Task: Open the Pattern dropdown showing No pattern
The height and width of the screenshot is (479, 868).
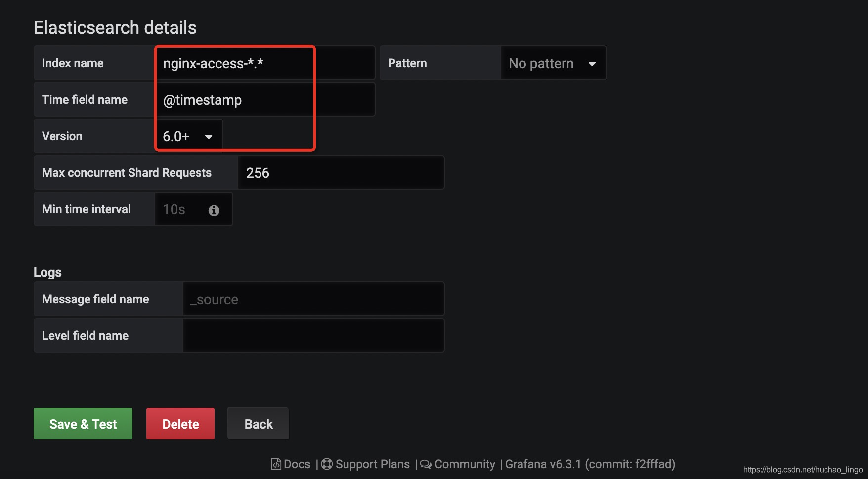Action: point(554,63)
